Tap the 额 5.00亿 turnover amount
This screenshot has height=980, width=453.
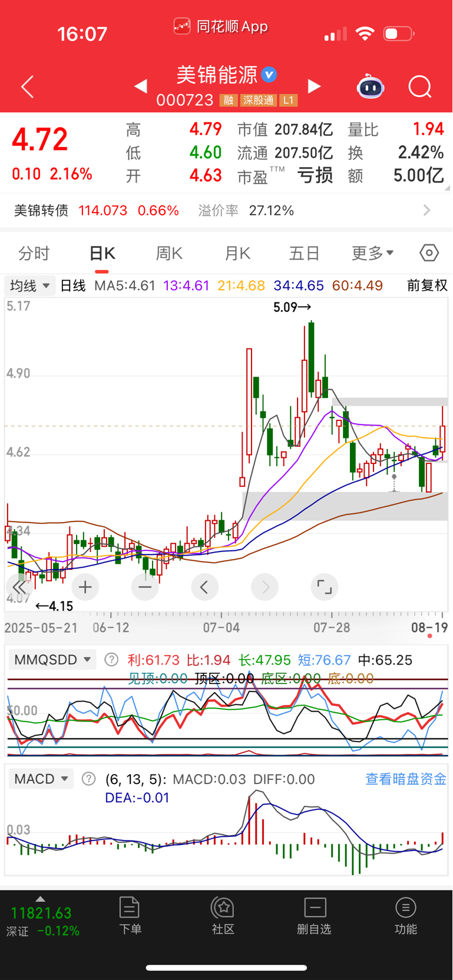(396, 175)
